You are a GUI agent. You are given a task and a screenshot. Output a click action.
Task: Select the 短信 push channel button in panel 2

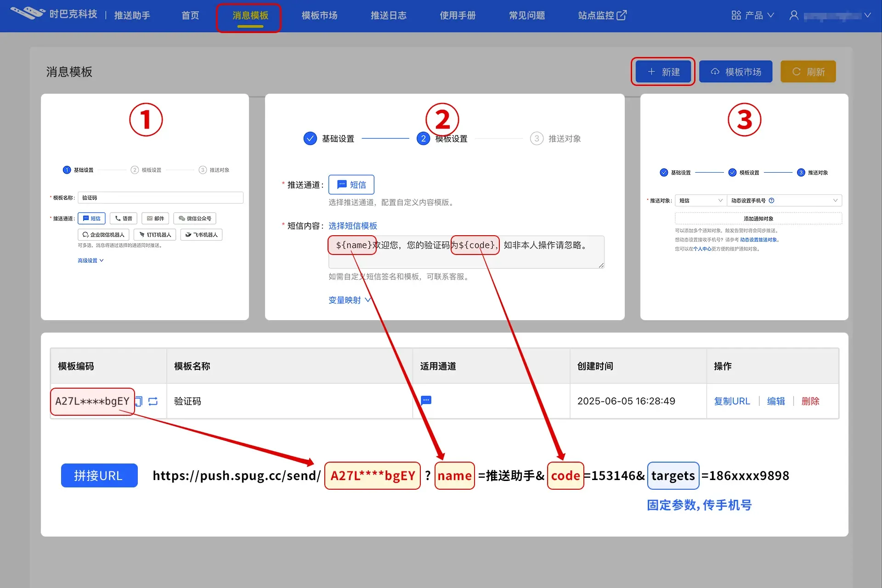click(x=351, y=185)
